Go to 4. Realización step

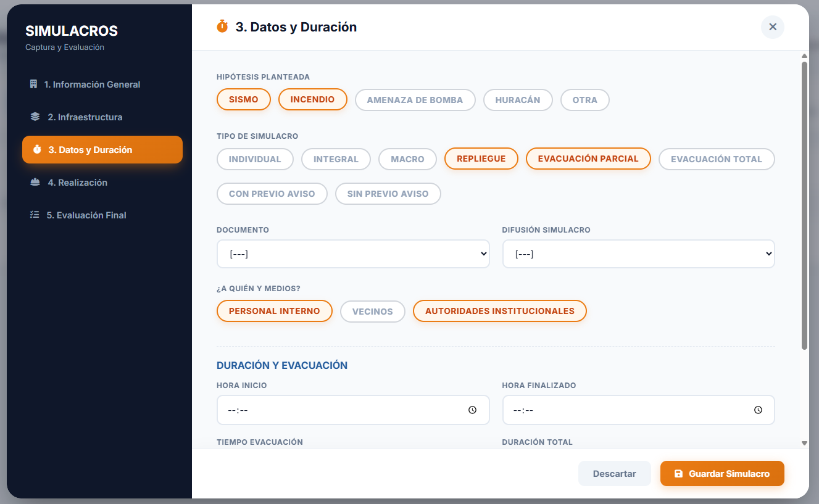pyautogui.click(x=102, y=182)
